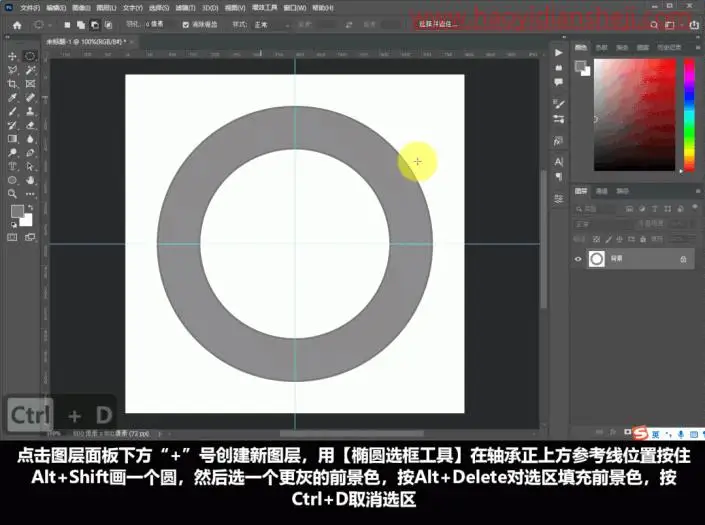Open the Window menu
The height and width of the screenshot is (525, 705).
(295, 8)
